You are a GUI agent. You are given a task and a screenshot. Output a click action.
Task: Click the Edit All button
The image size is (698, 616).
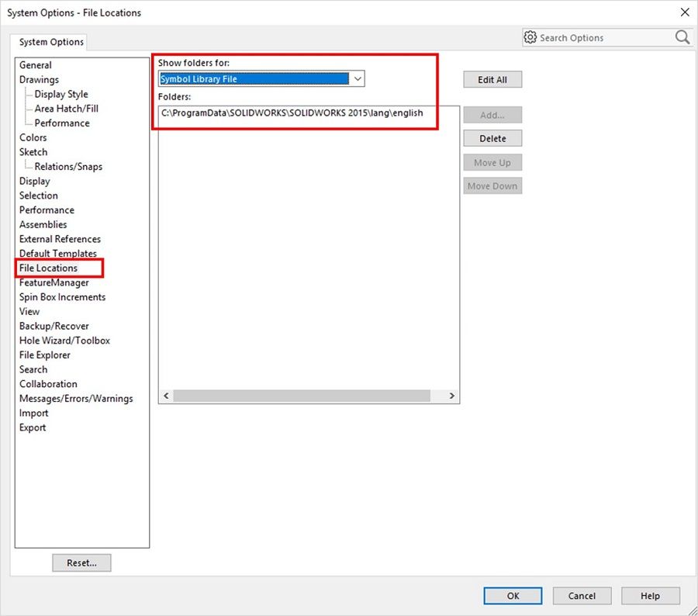(492, 79)
